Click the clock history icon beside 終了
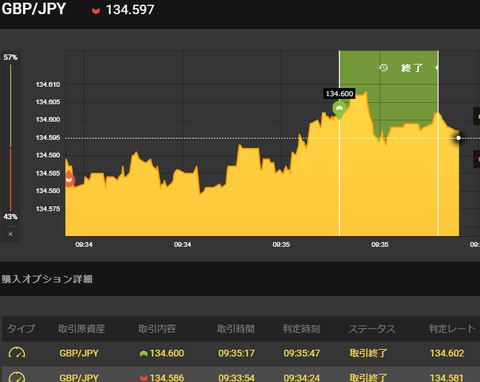Viewport: 480px width, 382px height. click(383, 68)
